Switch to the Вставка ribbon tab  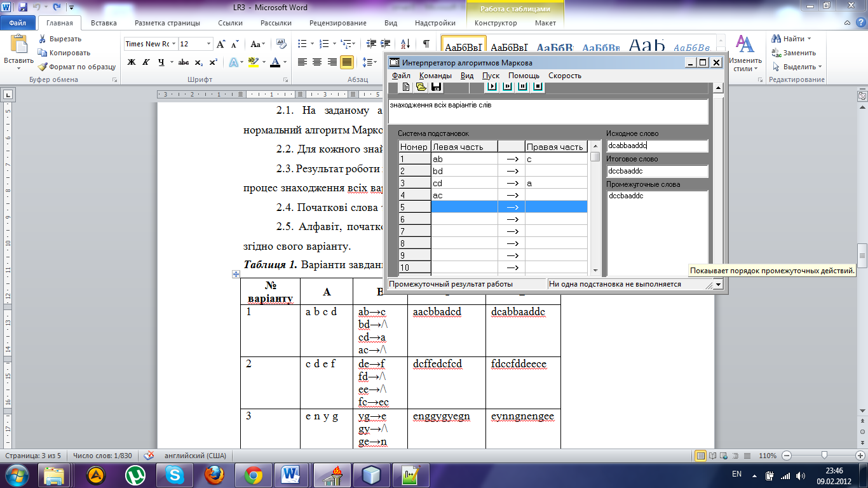tap(104, 23)
